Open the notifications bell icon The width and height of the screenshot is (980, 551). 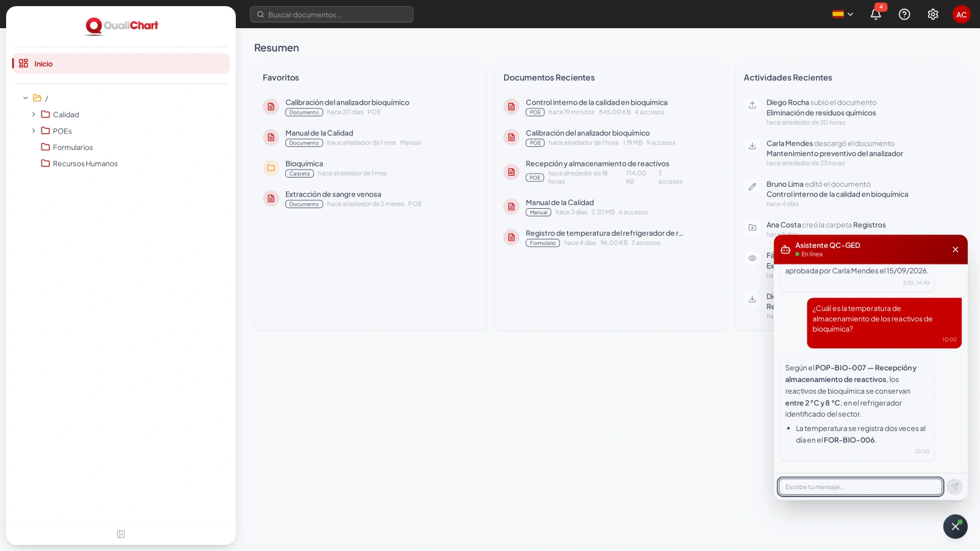875,14
